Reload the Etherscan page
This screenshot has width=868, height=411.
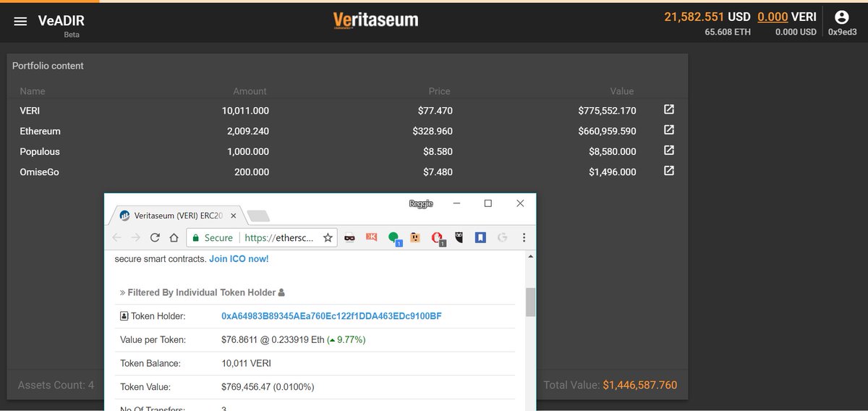pyautogui.click(x=155, y=237)
